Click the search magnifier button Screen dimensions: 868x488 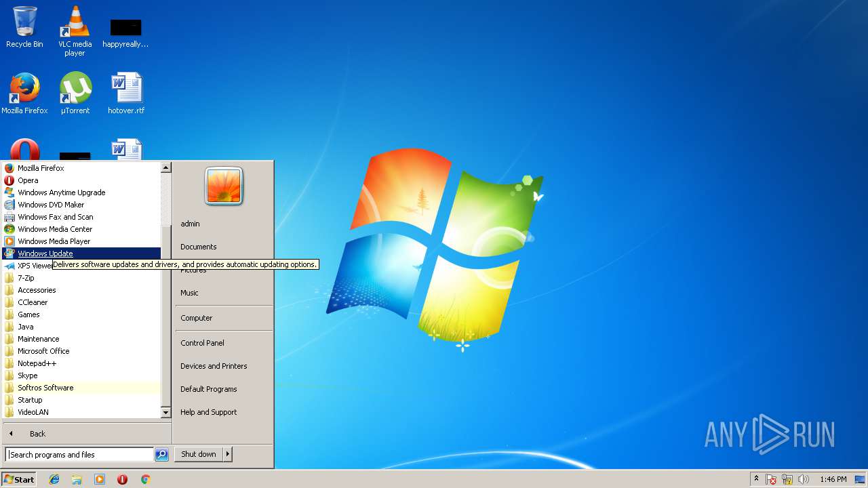[x=161, y=455]
